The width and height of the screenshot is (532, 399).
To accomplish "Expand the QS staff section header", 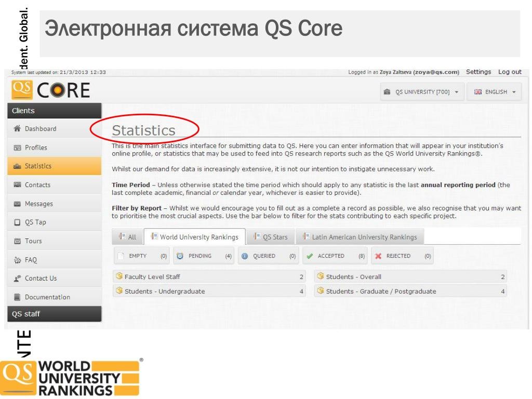I will pyautogui.click(x=54, y=314).
